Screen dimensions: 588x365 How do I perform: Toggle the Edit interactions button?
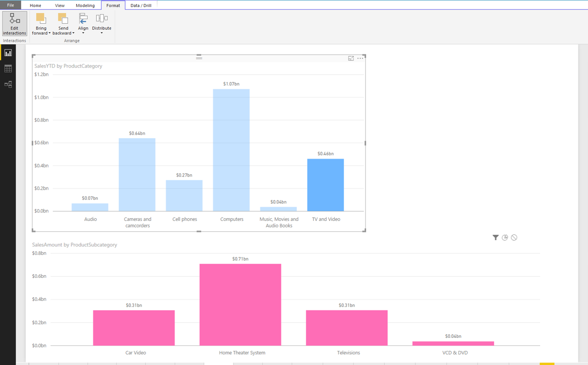[14, 24]
